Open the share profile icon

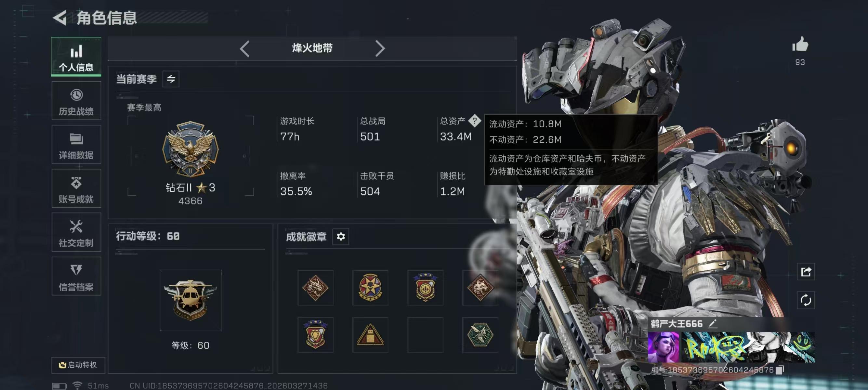pyautogui.click(x=806, y=271)
